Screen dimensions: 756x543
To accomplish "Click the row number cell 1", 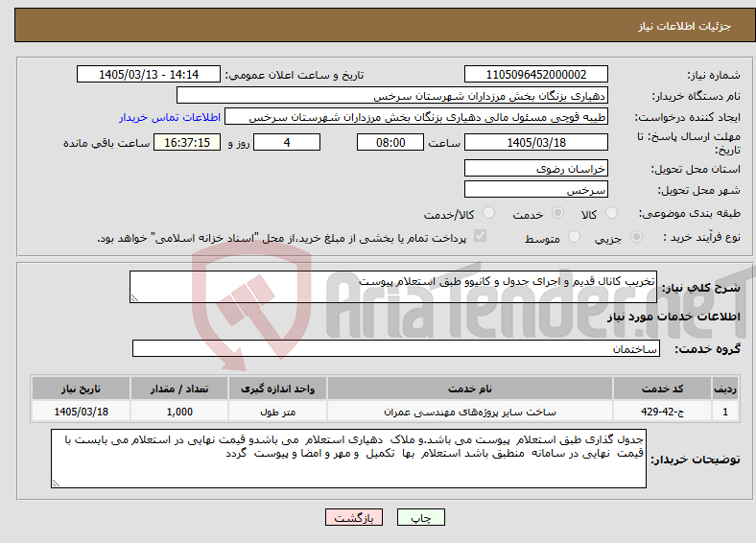I will coord(725,412).
